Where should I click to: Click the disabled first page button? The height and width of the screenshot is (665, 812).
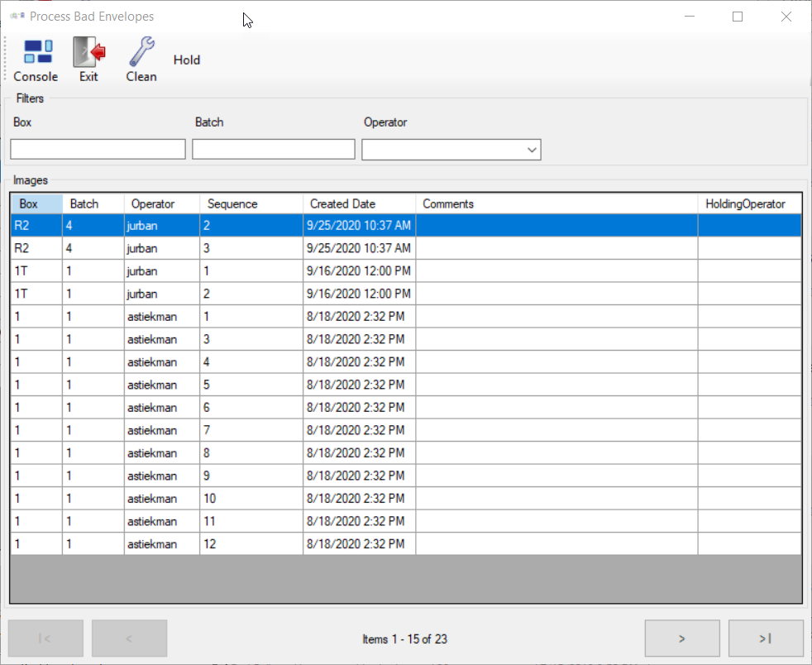tap(45, 639)
